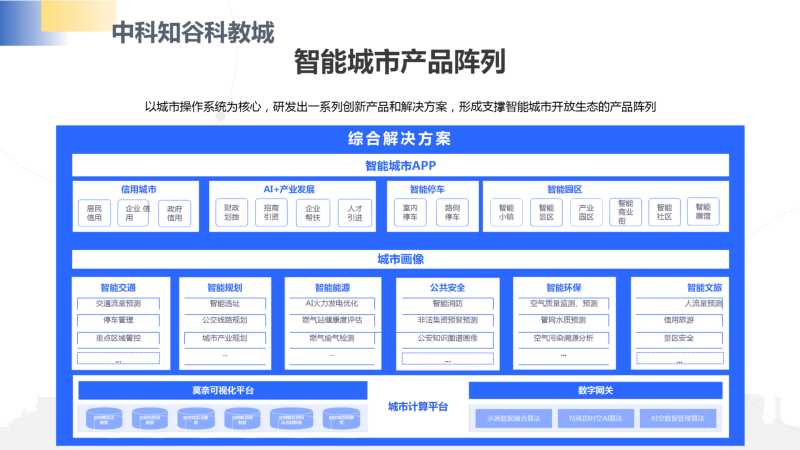Click the 智能规划 column title
This screenshot has height=450, width=800.
pyautogui.click(x=224, y=288)
